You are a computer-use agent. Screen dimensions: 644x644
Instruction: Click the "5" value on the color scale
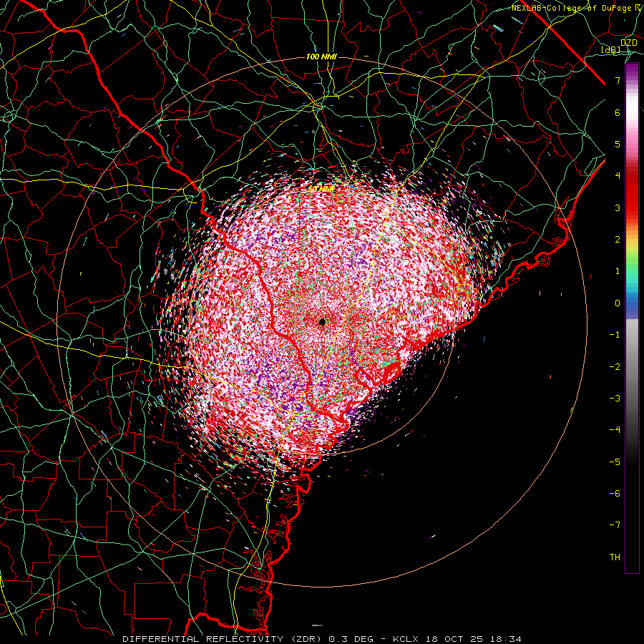pyautogui.click(x=618, y=144)
